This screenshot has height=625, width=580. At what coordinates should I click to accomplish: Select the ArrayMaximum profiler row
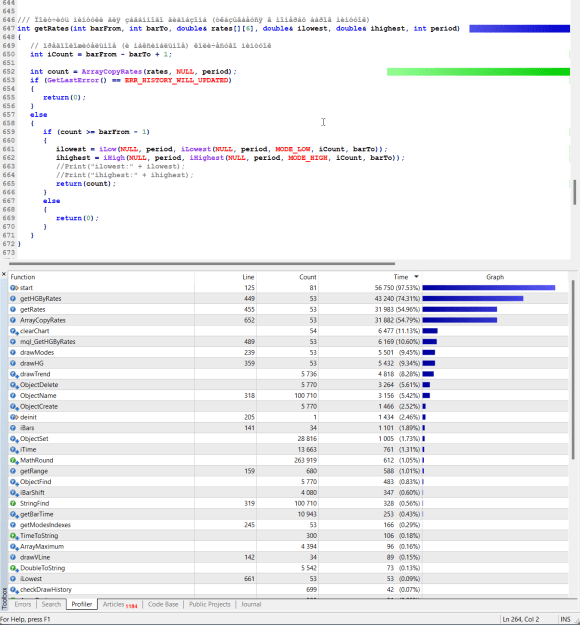(288, 546)
